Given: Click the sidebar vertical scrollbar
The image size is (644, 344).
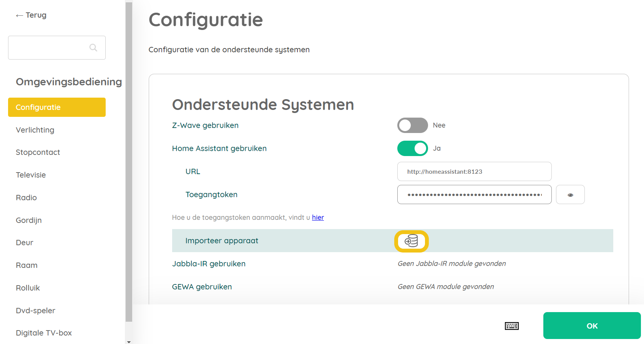Looking at the screenshot, I should [x=129, y=161].
